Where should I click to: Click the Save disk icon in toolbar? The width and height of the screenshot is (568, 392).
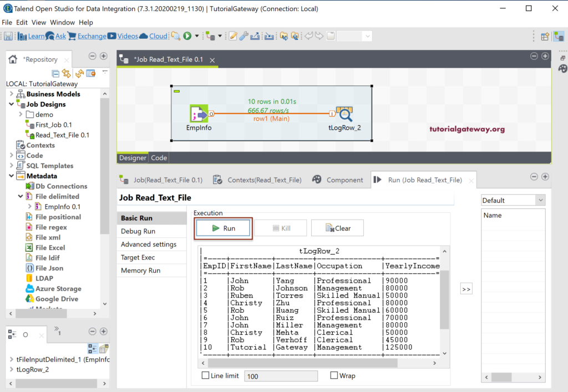8,36
